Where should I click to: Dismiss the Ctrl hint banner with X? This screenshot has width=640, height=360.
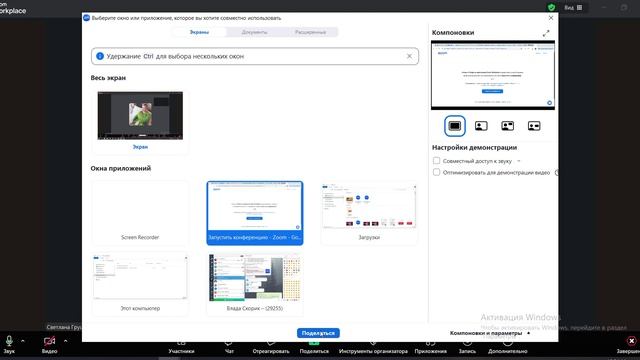409,56
